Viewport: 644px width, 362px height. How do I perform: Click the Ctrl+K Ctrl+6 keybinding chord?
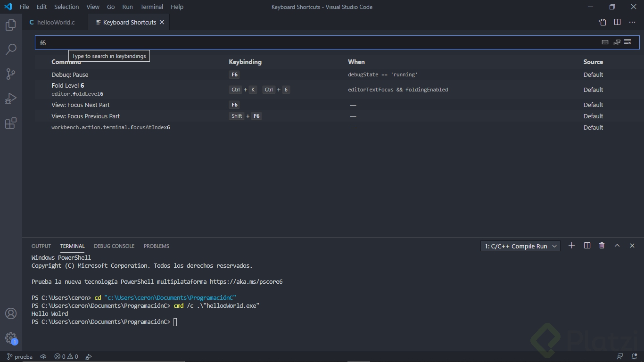tap(259, 90)
